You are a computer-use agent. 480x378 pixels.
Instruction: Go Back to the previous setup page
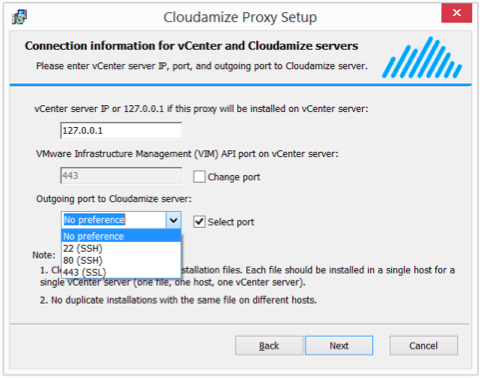(269, 345)
